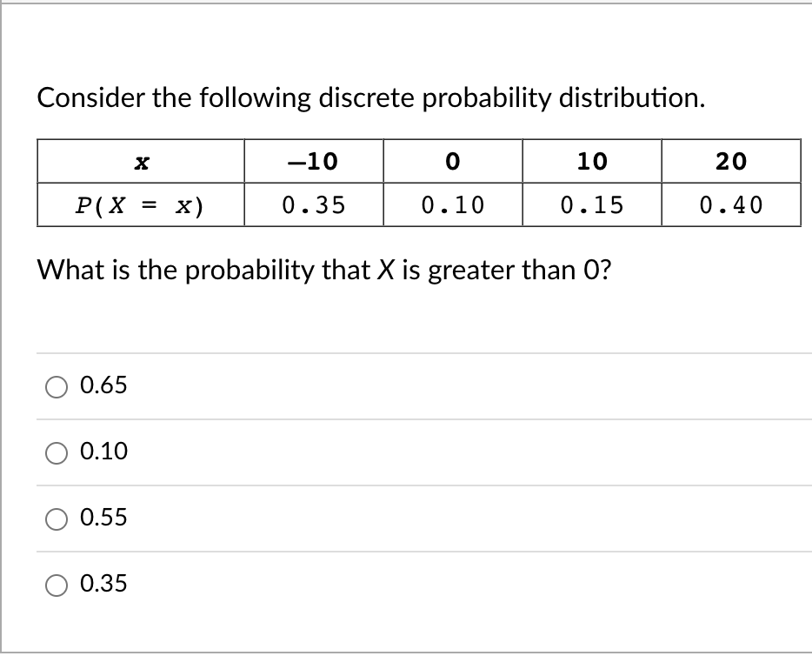Viewport: 812px width, 656px height.
Task: Click the table cell showing value 0
Action: [452, 160]
